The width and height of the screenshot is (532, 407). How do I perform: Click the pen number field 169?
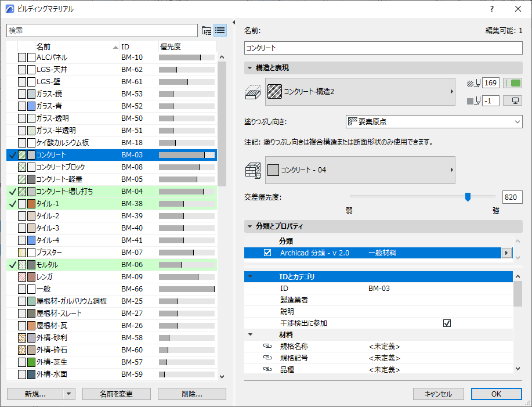tap(491, 83)
